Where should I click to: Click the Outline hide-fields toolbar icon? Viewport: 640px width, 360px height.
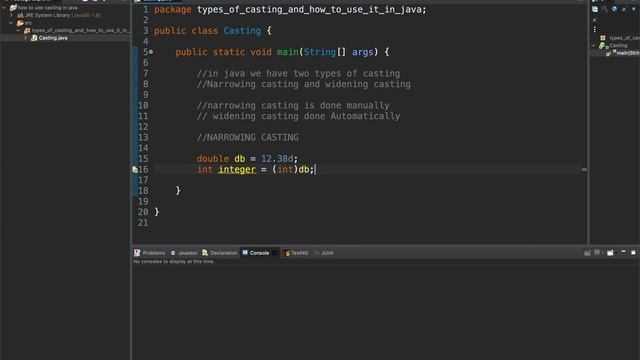tap(605, 9)
